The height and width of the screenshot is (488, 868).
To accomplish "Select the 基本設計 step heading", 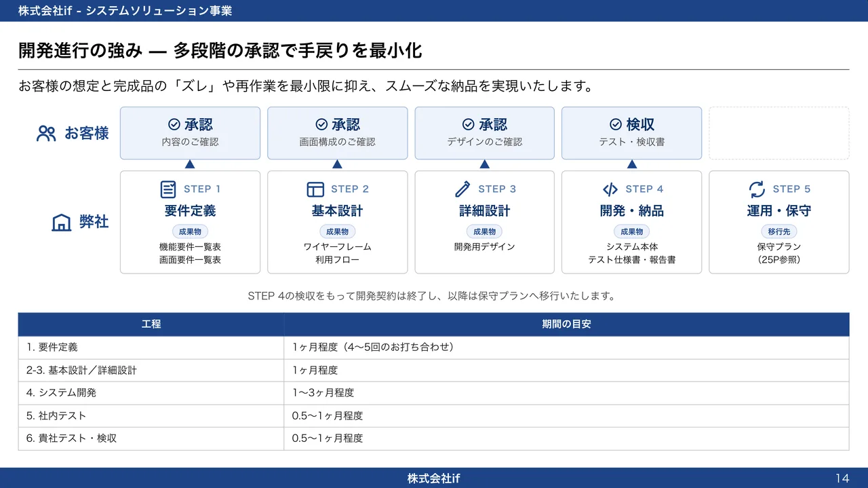I will [x=337, y=211].
